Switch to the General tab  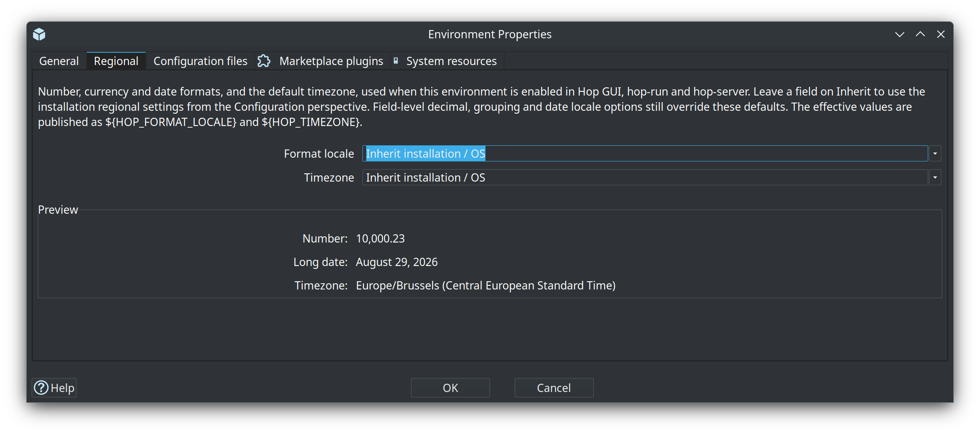(59, 61)
